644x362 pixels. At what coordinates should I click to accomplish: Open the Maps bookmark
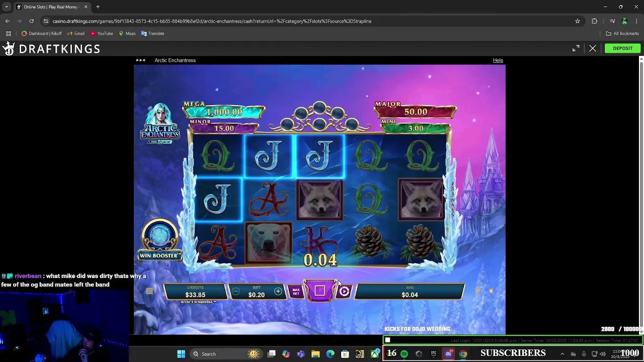pyautogui.click(x=127, y=34)
